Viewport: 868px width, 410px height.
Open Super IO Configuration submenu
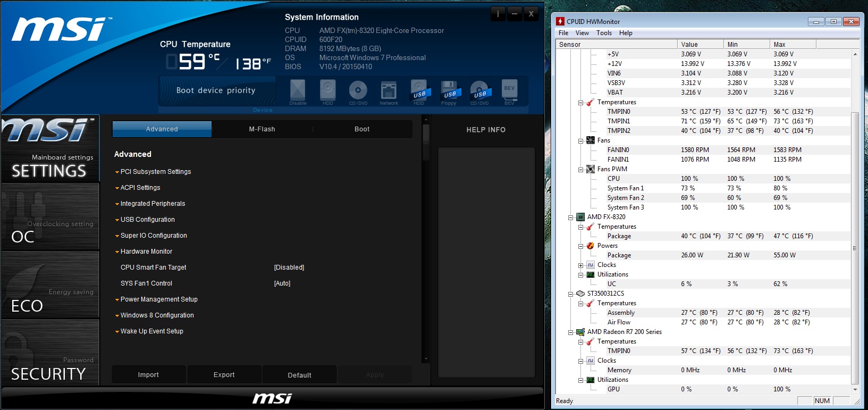tap(154, 236)
